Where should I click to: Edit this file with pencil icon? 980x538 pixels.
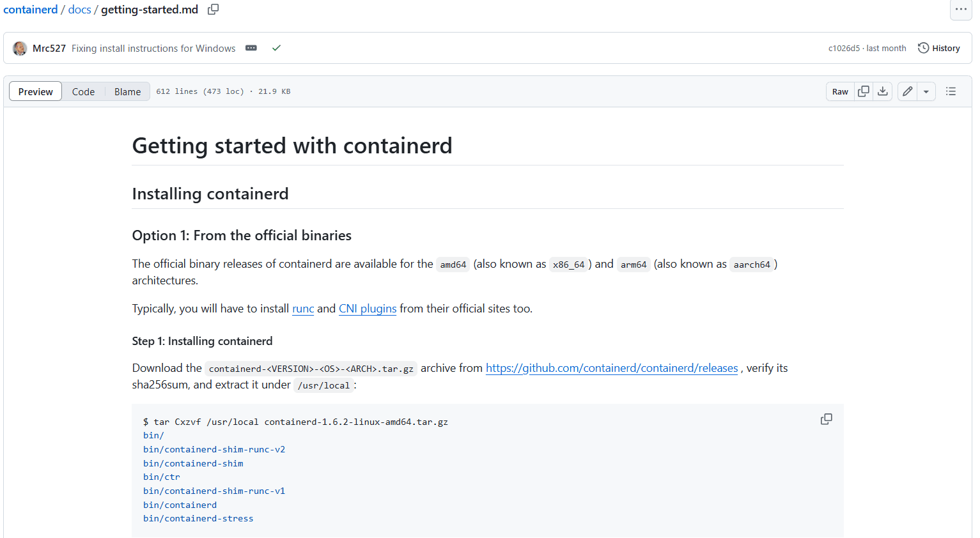tap(907, 91)
